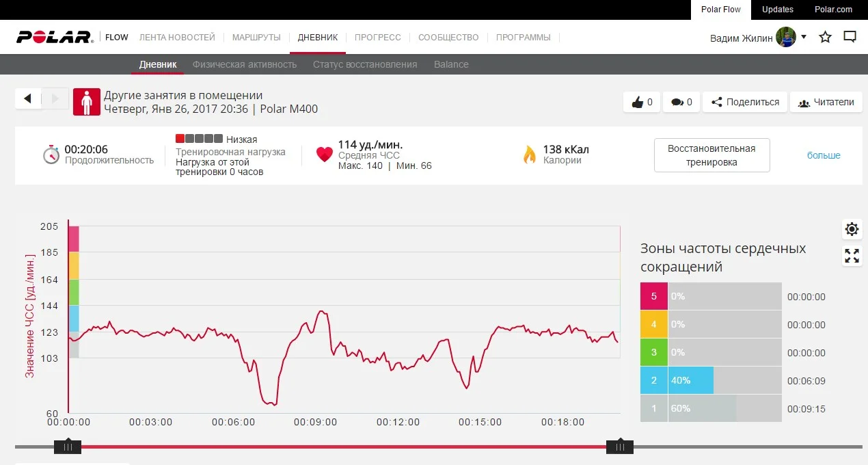Screen dimensions: 868x465
Task: Click zone 1 time 00:09:15
Action: coord(806,409)
